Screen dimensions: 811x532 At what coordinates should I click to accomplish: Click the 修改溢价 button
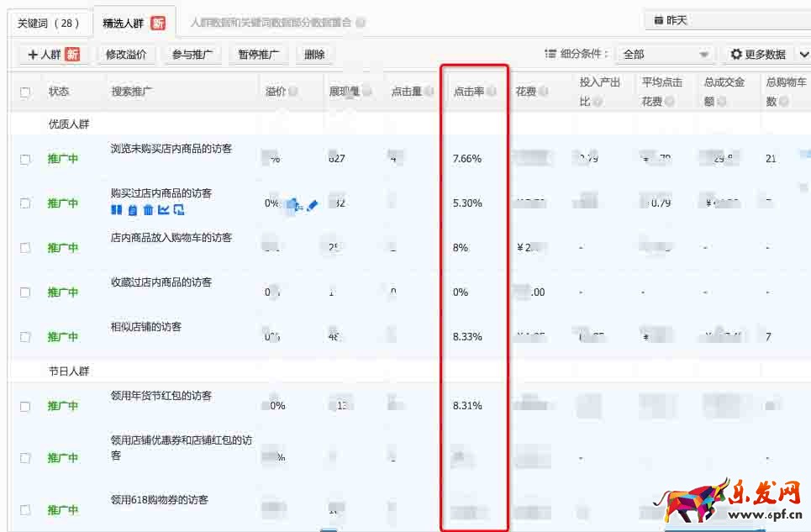[x=126, y=55]
